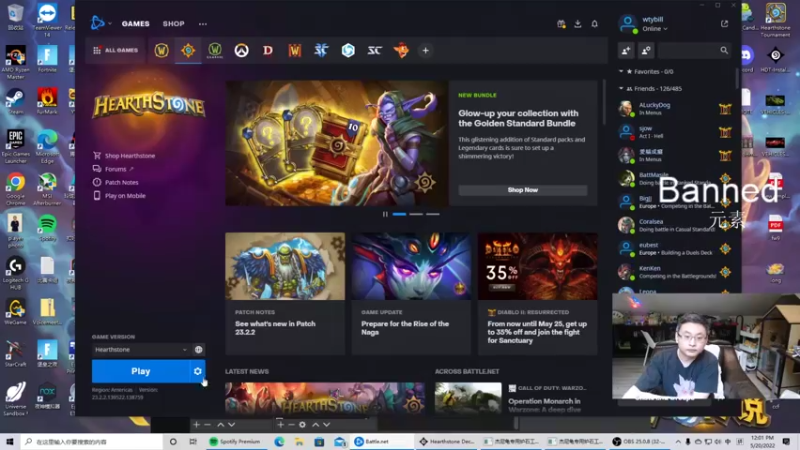Switch to the GAMES tab

click(136, 23)
